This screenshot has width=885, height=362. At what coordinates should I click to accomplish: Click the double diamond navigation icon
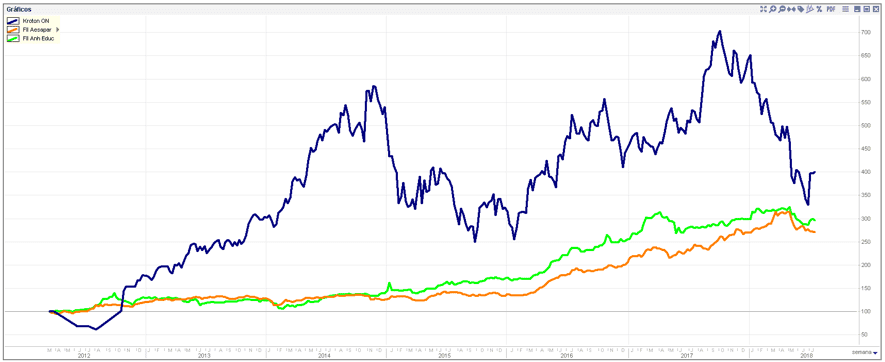791,9
